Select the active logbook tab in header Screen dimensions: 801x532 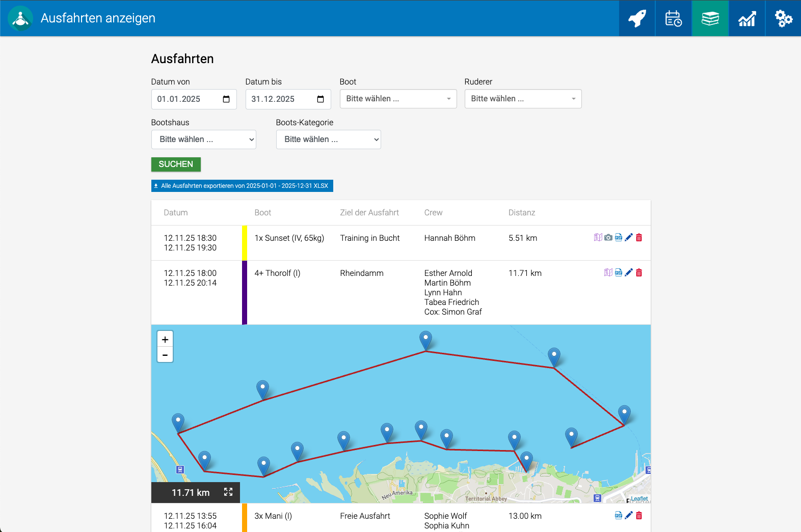coord(710,18)
